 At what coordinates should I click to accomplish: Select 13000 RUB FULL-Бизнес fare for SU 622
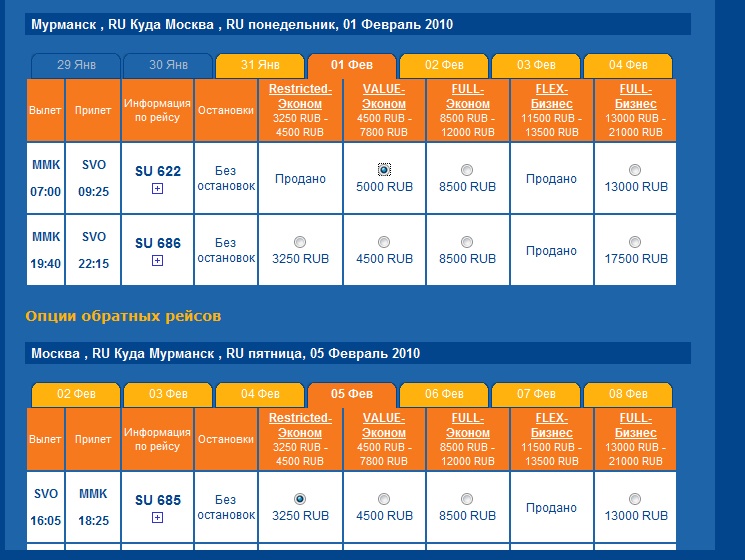pos(635,170)
